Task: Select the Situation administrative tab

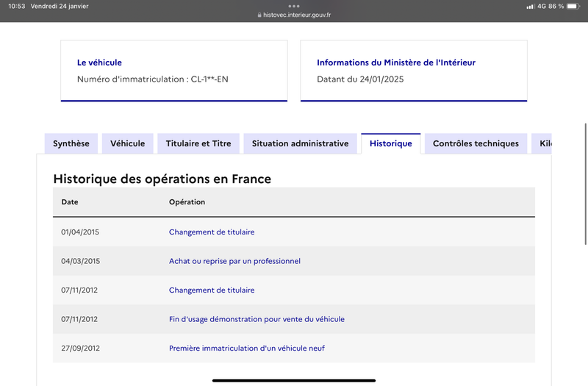Action: click(x=300, y=143)
